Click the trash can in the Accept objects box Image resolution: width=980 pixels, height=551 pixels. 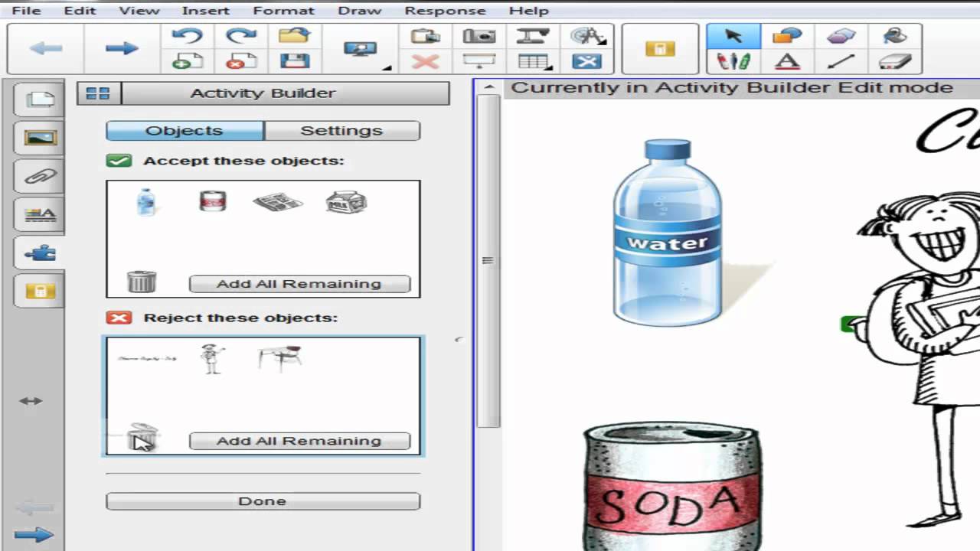coord(142,282)
